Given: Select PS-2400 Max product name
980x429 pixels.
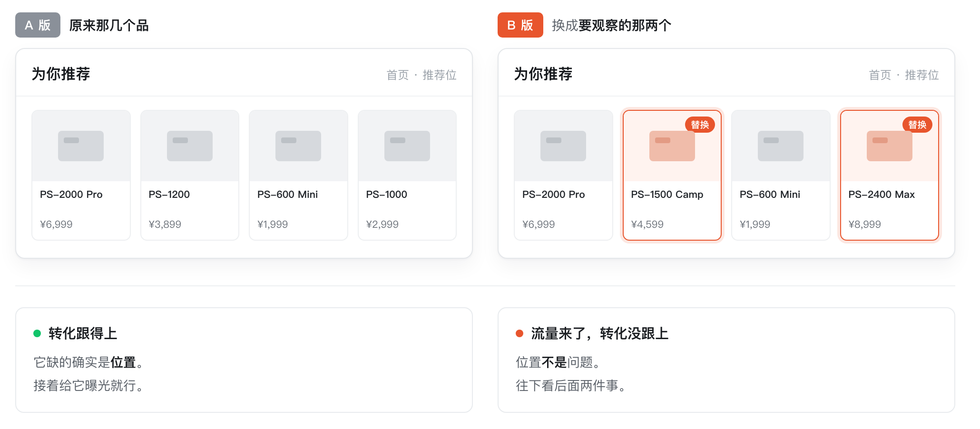Looking at the screenshot, I should click(x=882, y=195).
